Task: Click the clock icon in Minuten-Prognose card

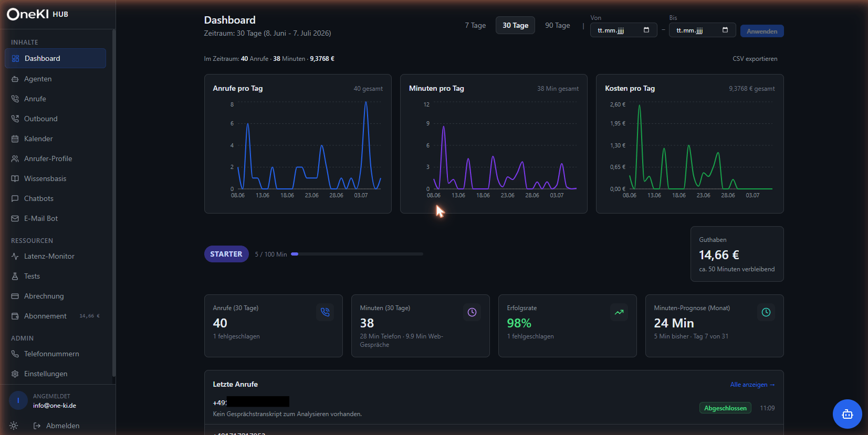Action: [766, 312]
